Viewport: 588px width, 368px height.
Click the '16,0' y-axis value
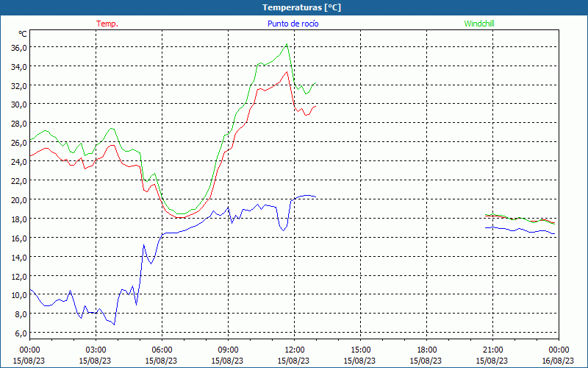point(19,238)
